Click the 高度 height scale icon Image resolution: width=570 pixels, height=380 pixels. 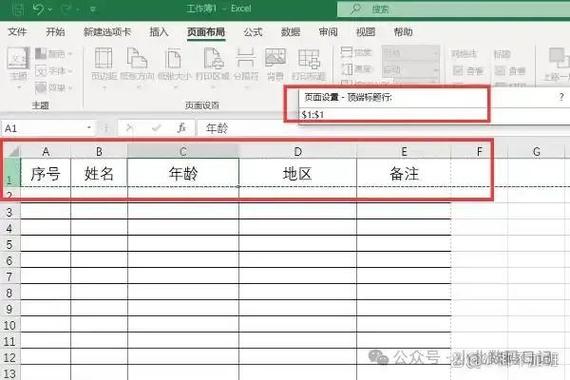[x=347, y=69]
